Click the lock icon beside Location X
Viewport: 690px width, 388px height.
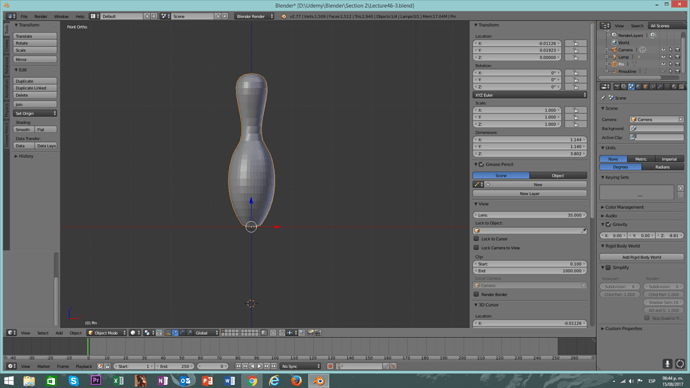pyautogui.click(x=576, y=44)
